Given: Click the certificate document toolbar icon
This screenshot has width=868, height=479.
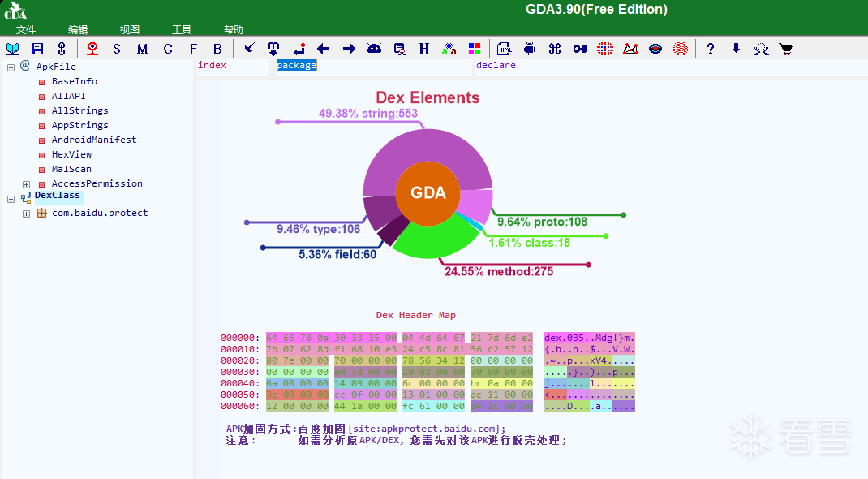Looking at the screenshot, I should pos(399,49).
